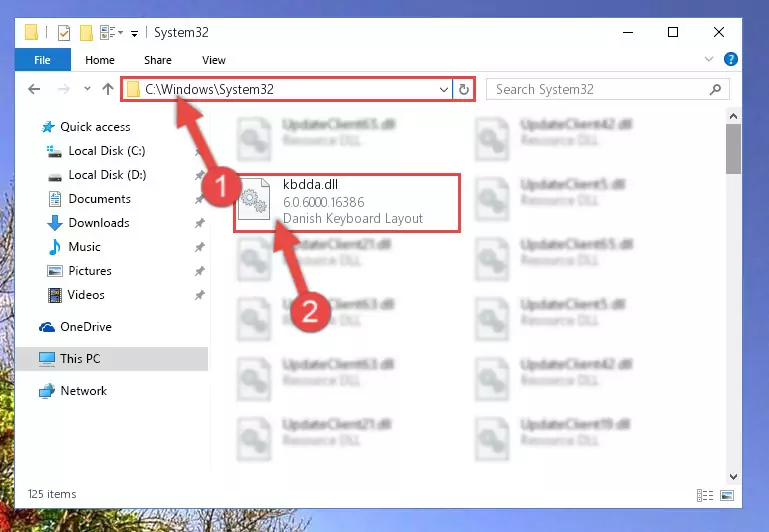Click the Properties icon in quick access toolbar

pyautogui.click(x=64, y=33)
